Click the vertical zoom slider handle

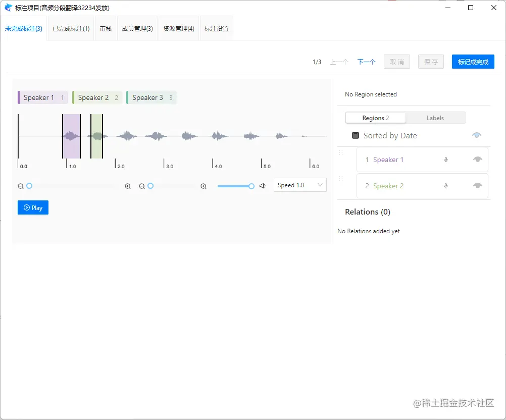[x=150, y=186]
